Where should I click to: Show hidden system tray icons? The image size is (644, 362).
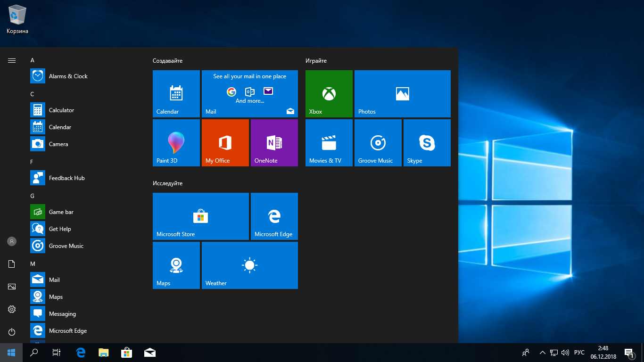543,353
